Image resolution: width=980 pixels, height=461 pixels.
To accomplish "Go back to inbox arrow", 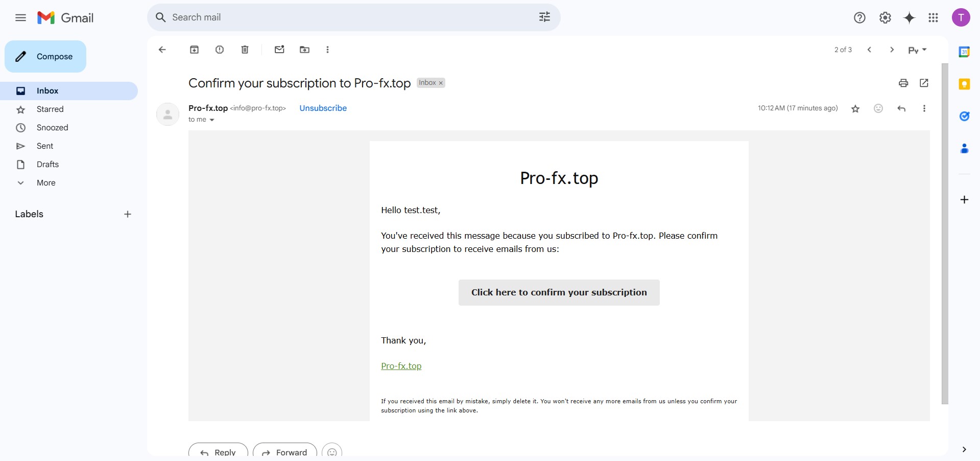I will 162,50.
